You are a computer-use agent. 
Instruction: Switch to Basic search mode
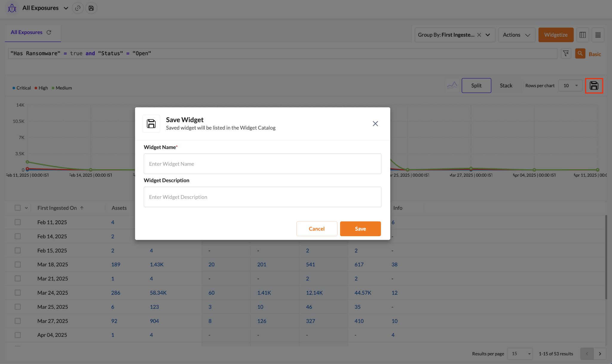click(x=595, y=54)
